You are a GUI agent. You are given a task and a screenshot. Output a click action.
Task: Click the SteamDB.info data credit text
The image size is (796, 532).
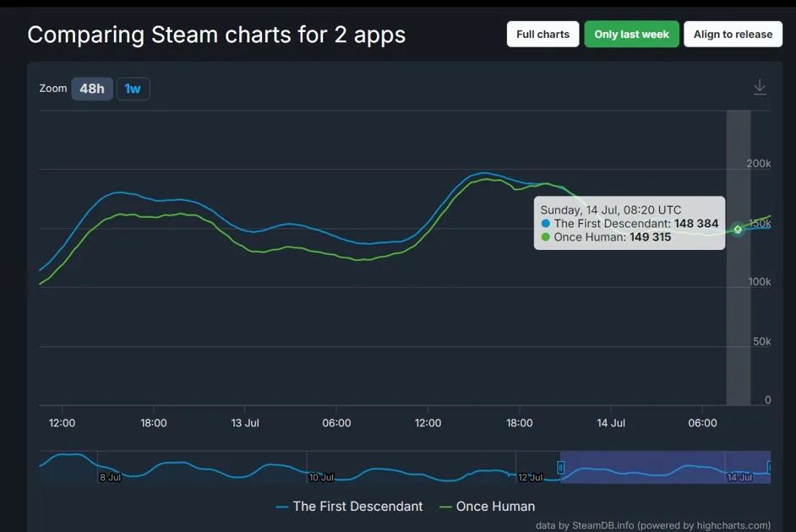(653, 525)
